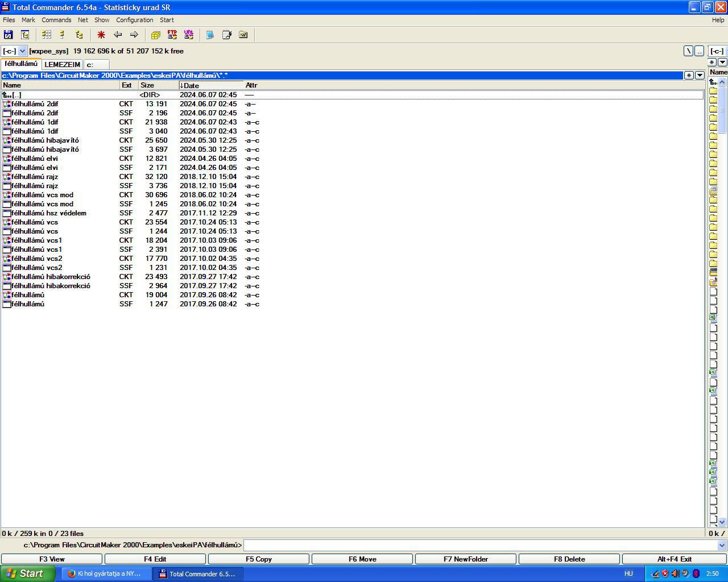Open the URL connection toolbar icon

(x=189, y=35)
